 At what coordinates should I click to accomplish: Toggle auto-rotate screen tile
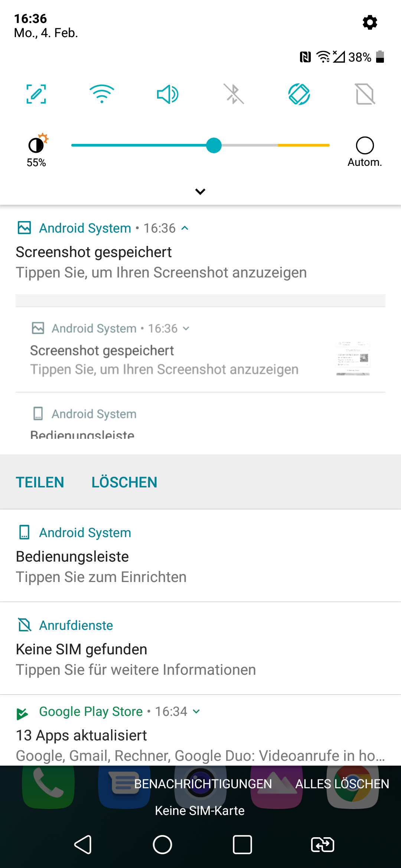[299, 94]
